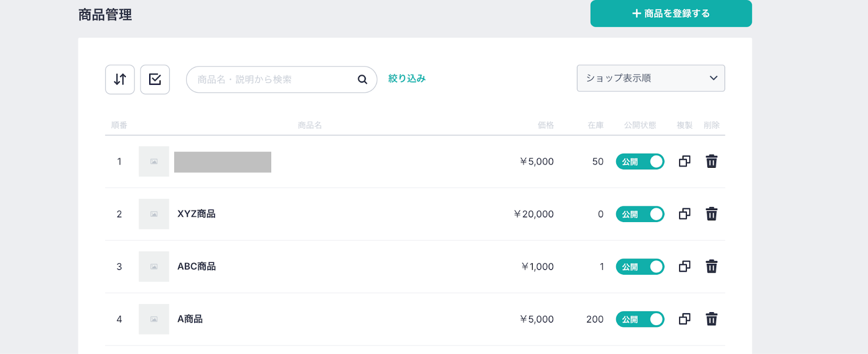Viewport: 868px width, 354px height.
Task: Click the bulk select checkbox icon
Action: pos(155,79)
